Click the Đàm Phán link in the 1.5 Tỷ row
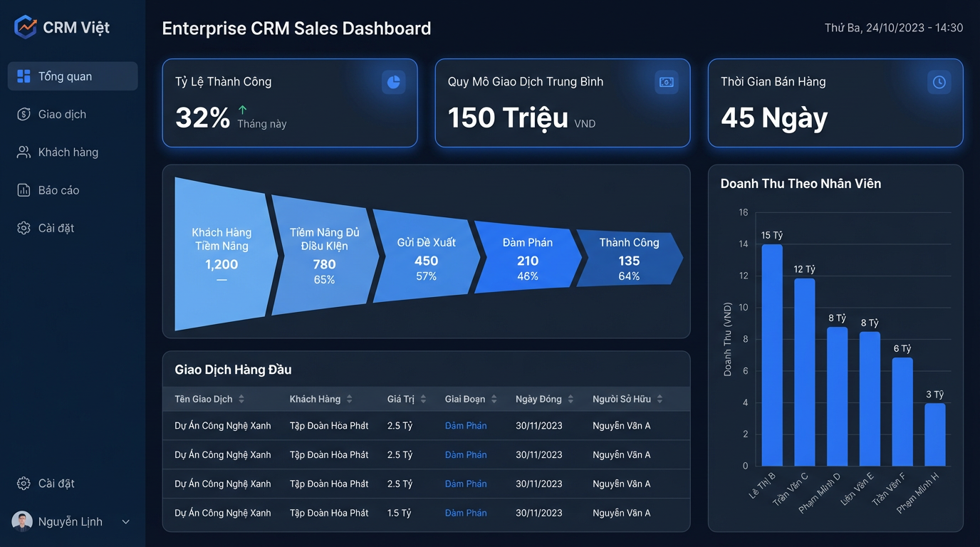980x547 pixels. point(466,513)
